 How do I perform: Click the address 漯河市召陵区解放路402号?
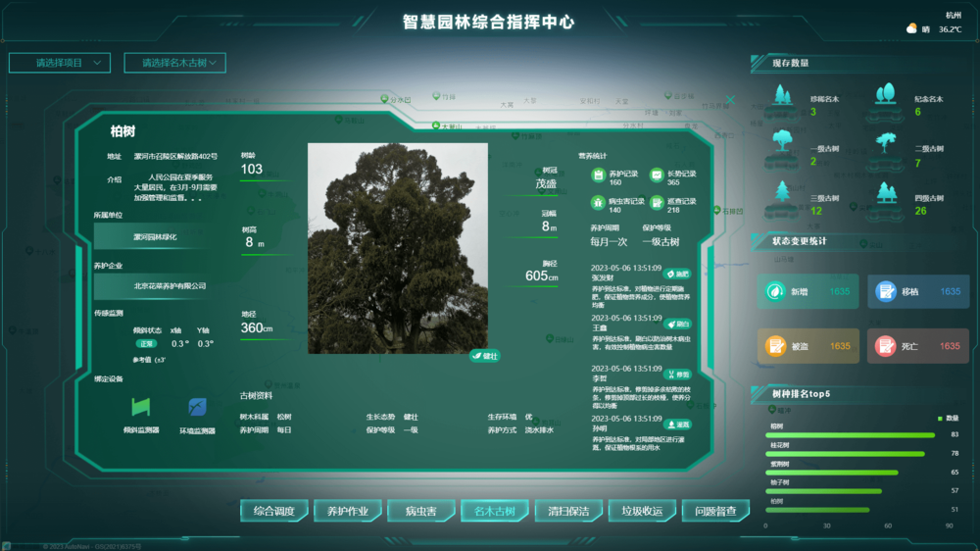(x=175, y=156)
